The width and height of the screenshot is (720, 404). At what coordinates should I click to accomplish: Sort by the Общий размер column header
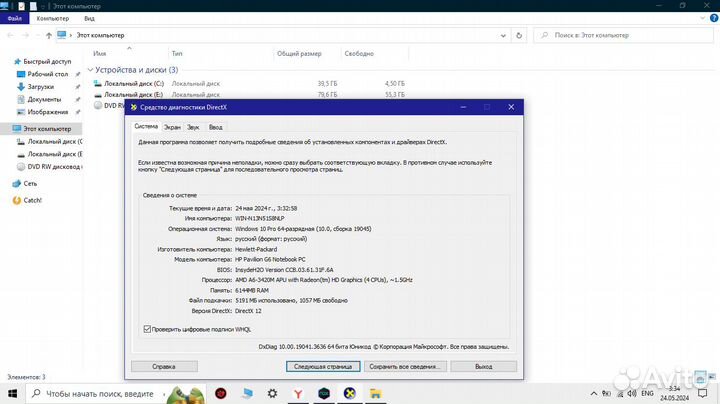pyautogui.click(x=299, y=54)
